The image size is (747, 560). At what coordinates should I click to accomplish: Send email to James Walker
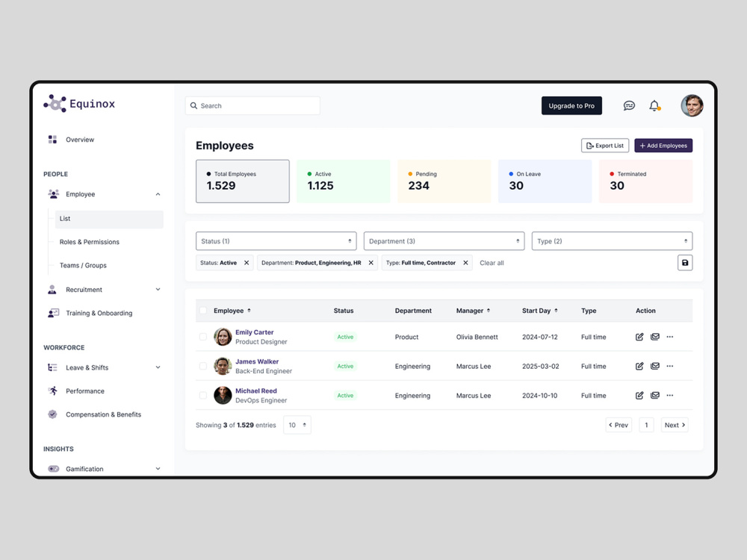pos(655,366)
